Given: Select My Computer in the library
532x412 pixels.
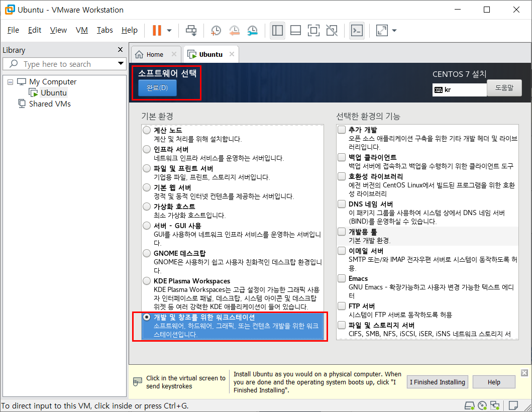Looking at the screenshot, I should tap(53, 82).
